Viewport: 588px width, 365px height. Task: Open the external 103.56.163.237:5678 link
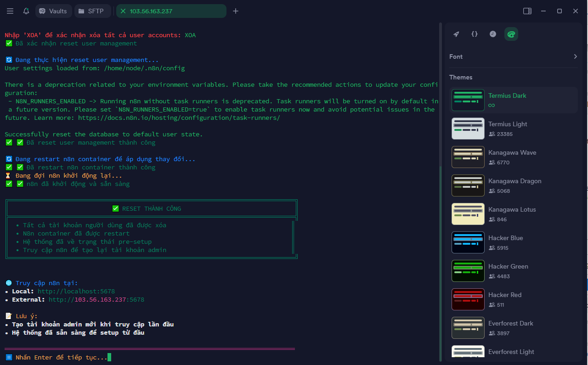click(96, 300)
